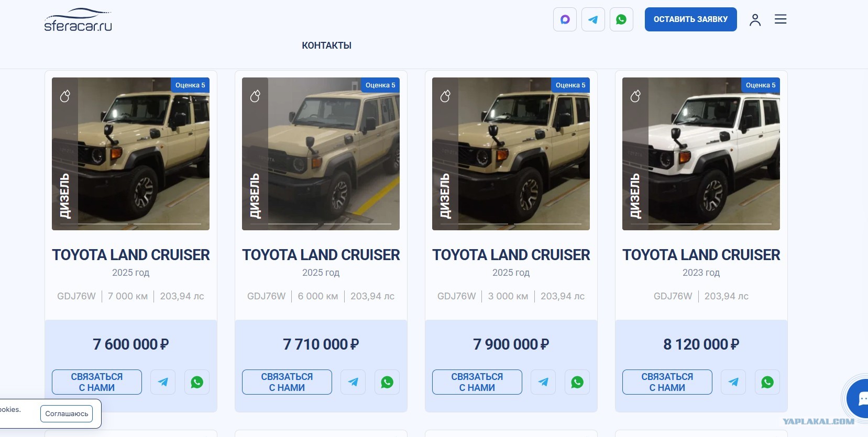Click СВЯЗАТЬСЯ С НАМИ on 7 600 000 ₽ card
Image resolution: width=868 pixels, height=437 pixels.
[x=97, y=382]
